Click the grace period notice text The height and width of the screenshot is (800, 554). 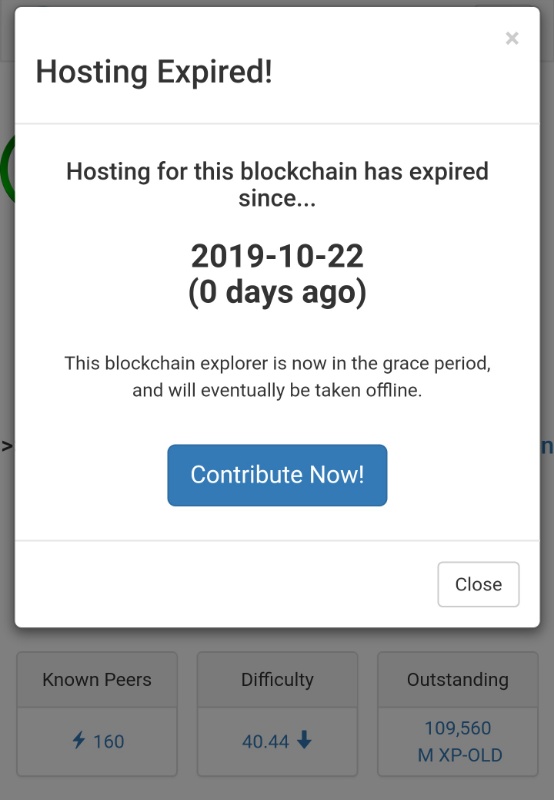277,377
